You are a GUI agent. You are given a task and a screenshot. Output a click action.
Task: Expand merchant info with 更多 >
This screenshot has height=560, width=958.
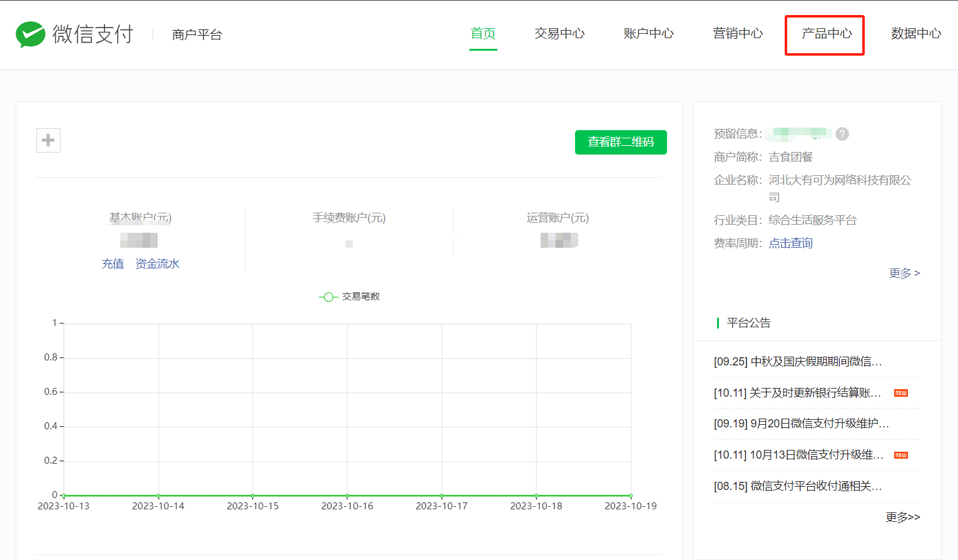pos(904,273)
